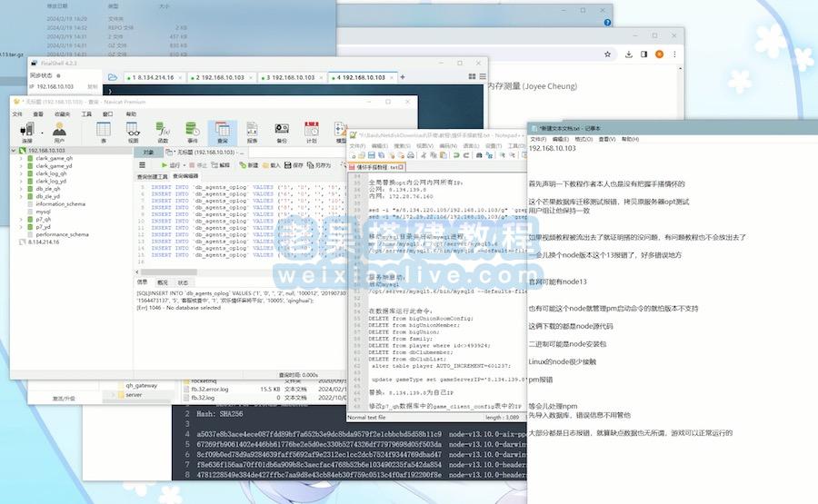Switch to 对象 tab in Navicat
The height and width of the screenshot is (504, 818).
pos(148,153)
